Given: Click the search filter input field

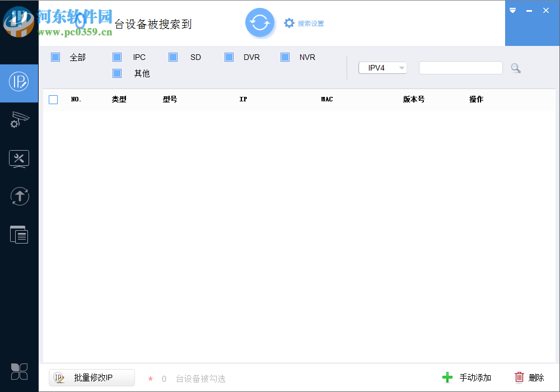Looking at the screenshot, I should pyautogui.click(x=460, y=67).
